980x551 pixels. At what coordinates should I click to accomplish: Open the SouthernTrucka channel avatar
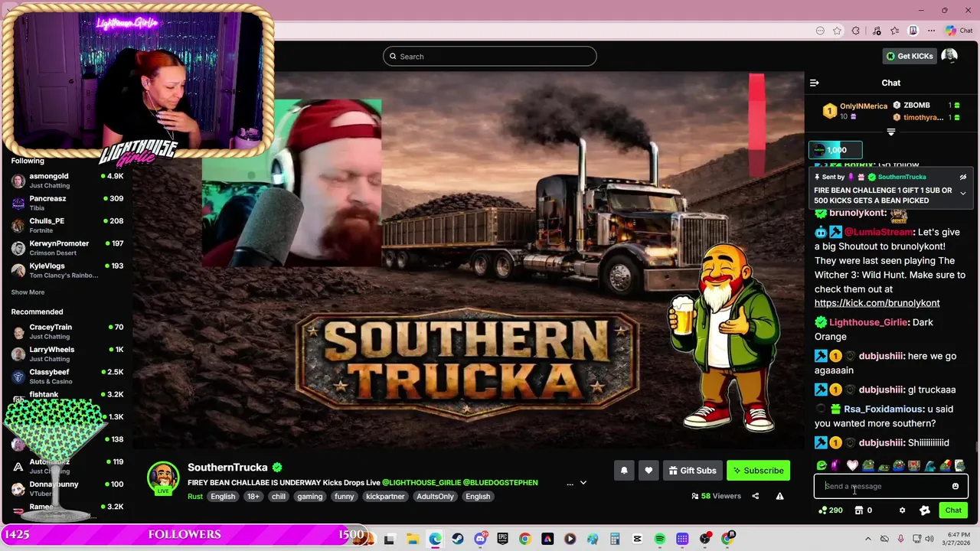pyautogui.click(x=162, y=478)
